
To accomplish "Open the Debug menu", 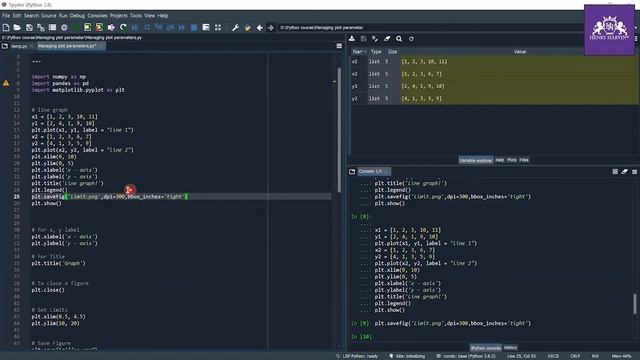I will tap(77, 16).
